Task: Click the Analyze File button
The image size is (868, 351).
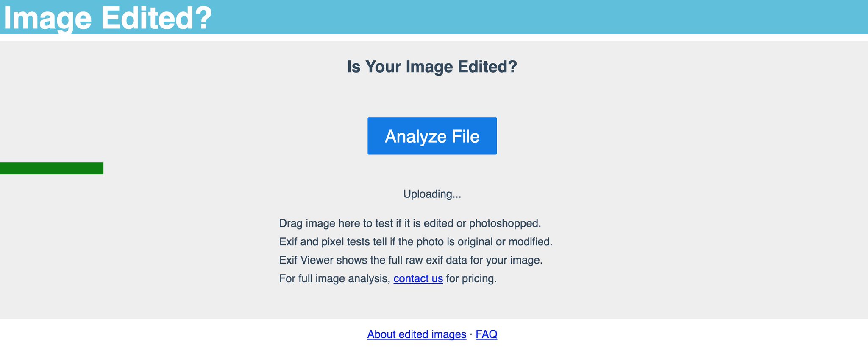Action: [432, 136]
